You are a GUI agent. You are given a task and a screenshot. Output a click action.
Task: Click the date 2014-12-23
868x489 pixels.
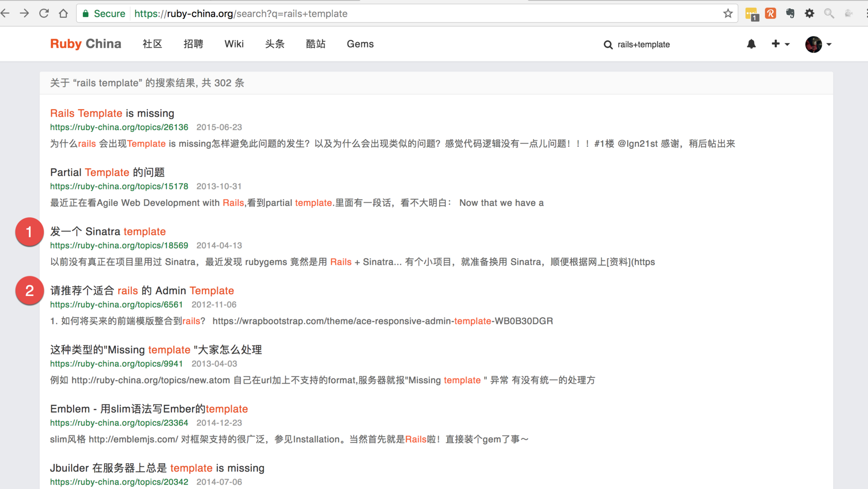pyautogui.click(x=219, y=423)
